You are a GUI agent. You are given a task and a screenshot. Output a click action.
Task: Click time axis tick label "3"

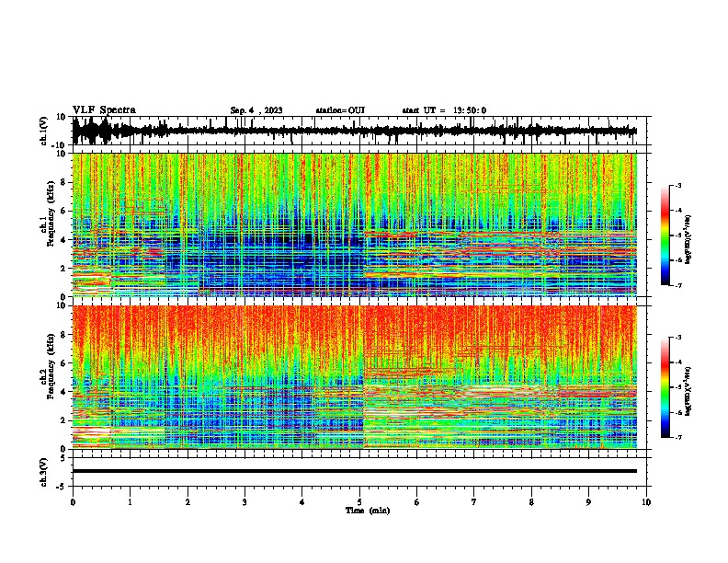click(x=245, y=502)
